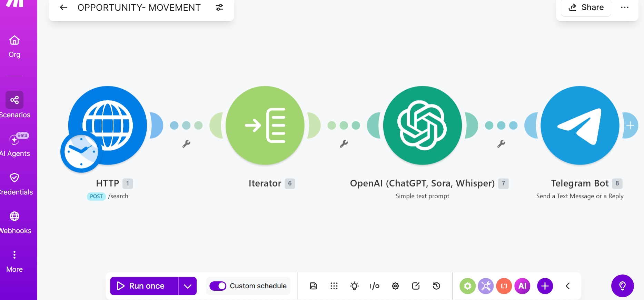Viewport: 644px width, 300px height.
Task: Open green flow control tools icon
Action: (467, 286)
